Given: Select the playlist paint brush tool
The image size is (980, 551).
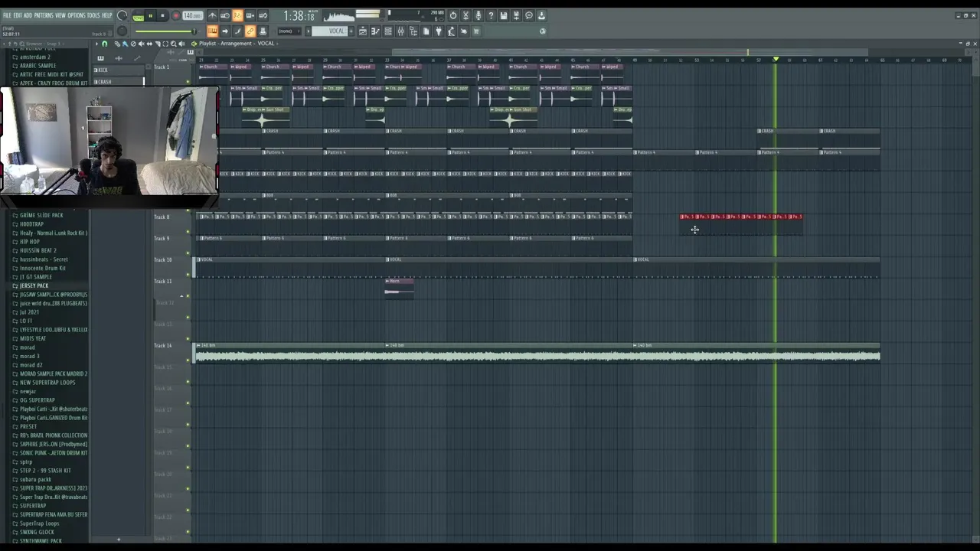Looking at the screenshot, I should [x=126, y=44].
